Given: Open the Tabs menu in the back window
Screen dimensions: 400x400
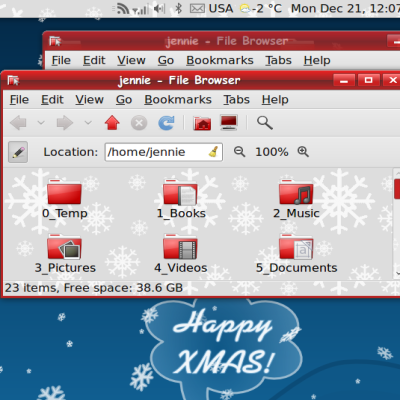Looking at the screenshot, I should [278, 60].
